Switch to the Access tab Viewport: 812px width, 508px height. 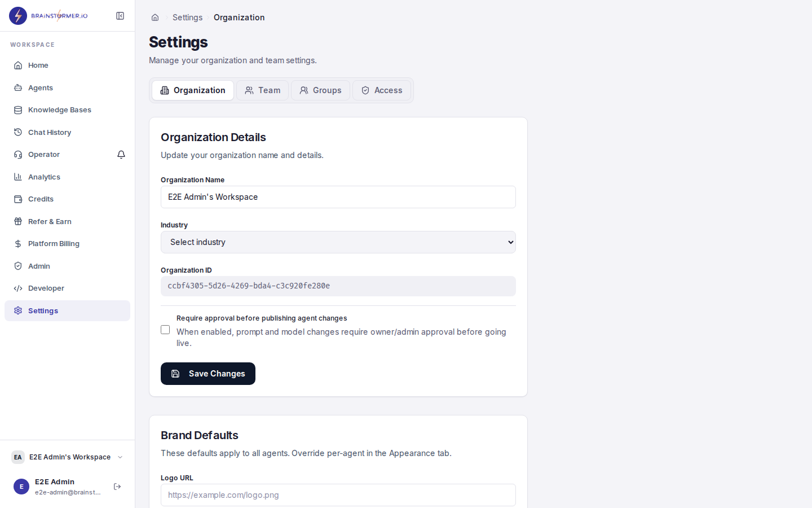(382, 90)
